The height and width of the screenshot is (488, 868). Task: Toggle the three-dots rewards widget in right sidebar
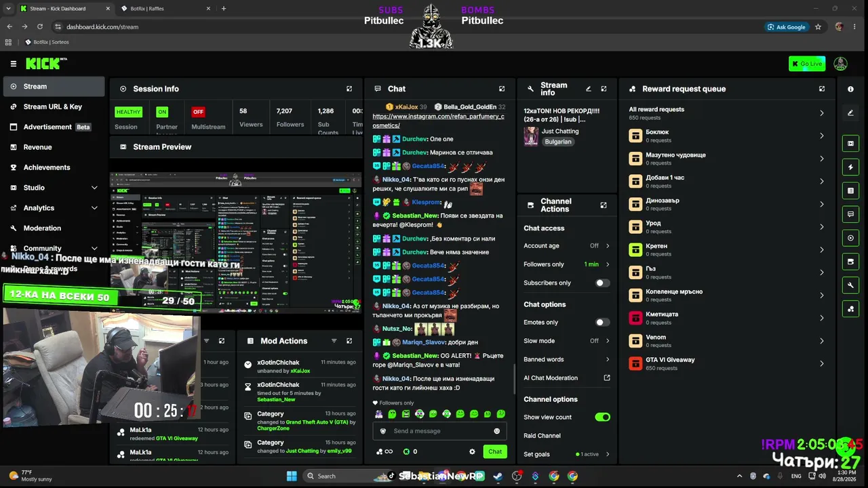point(850,309)
